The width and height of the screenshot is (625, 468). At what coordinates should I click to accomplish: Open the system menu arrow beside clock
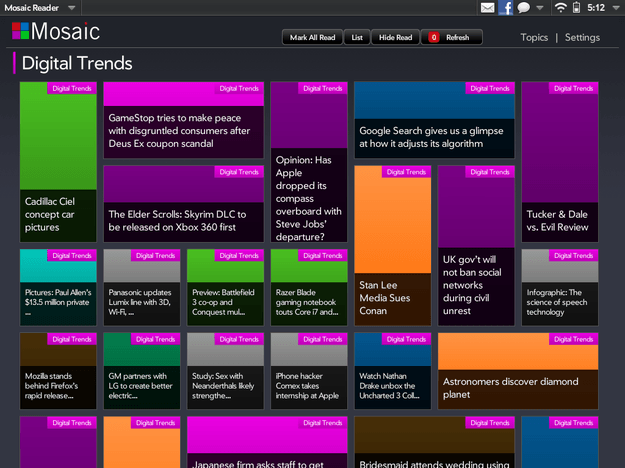(616, 8)
